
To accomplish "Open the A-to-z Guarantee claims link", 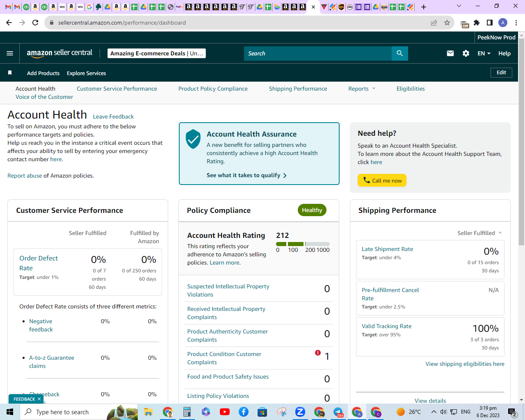I will point(52,362).
